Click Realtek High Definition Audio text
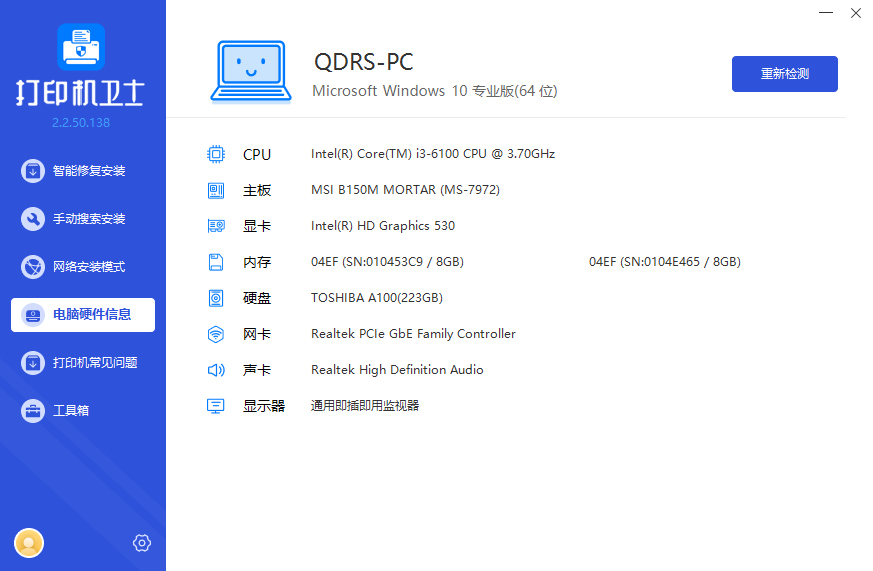Viewport: 873px width, 571px height. [397, 370]
